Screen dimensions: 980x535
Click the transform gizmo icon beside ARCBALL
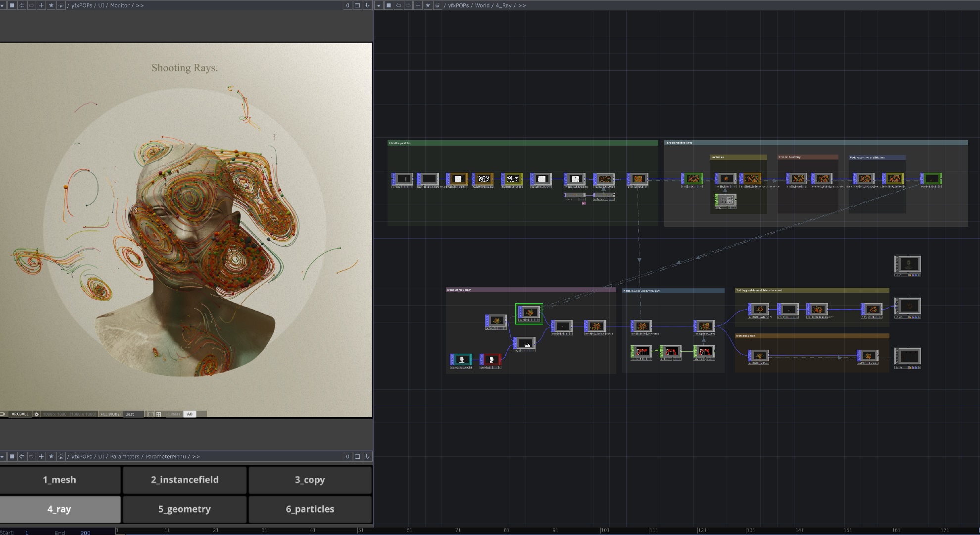pyautogui.click(x=36, y=414)
